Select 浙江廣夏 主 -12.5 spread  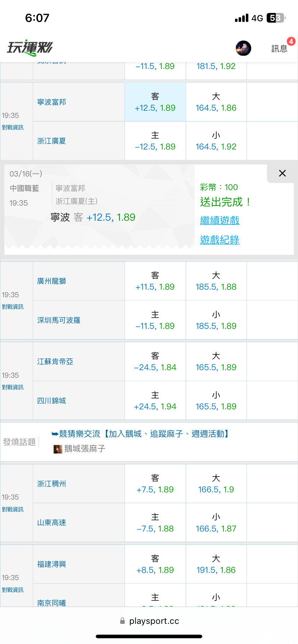pyautogui.click(x=155, y=141)
